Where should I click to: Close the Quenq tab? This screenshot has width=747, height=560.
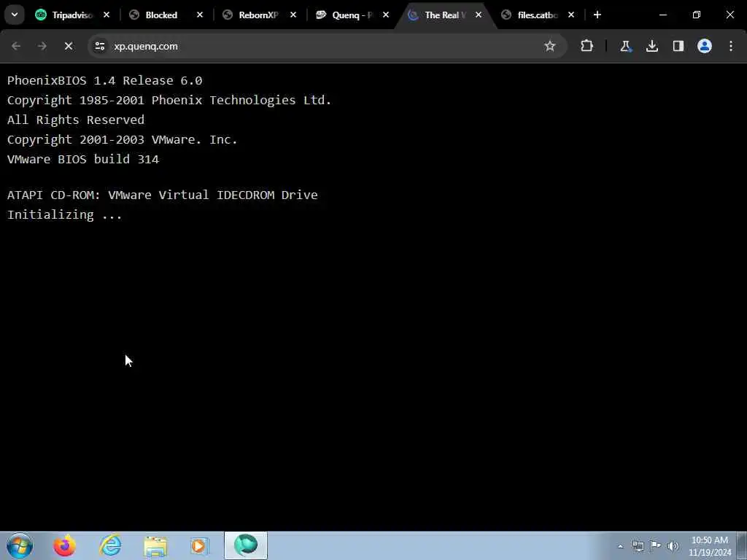pyautogui.click(x=385, y=15)
